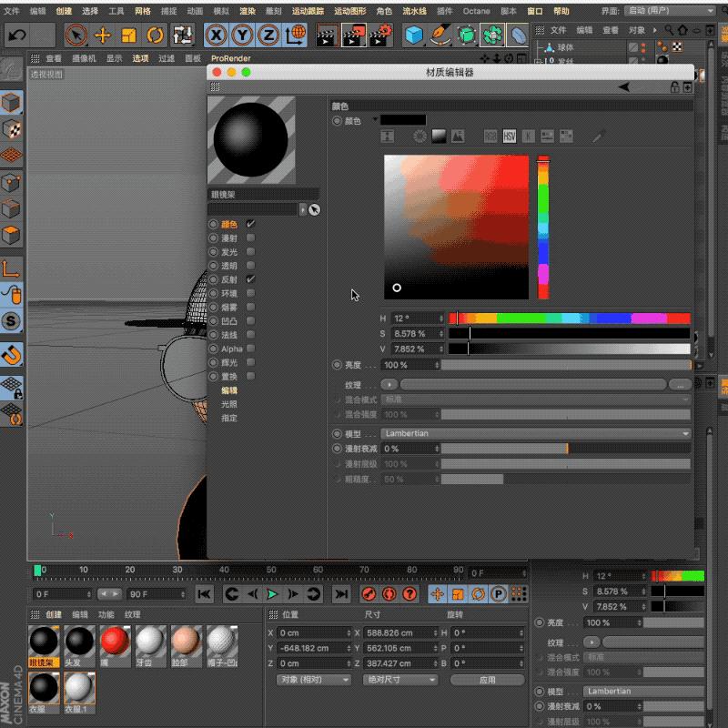Jump to the end of animation
This screenshot has height=728, width=728.
(x=341, y=594)
